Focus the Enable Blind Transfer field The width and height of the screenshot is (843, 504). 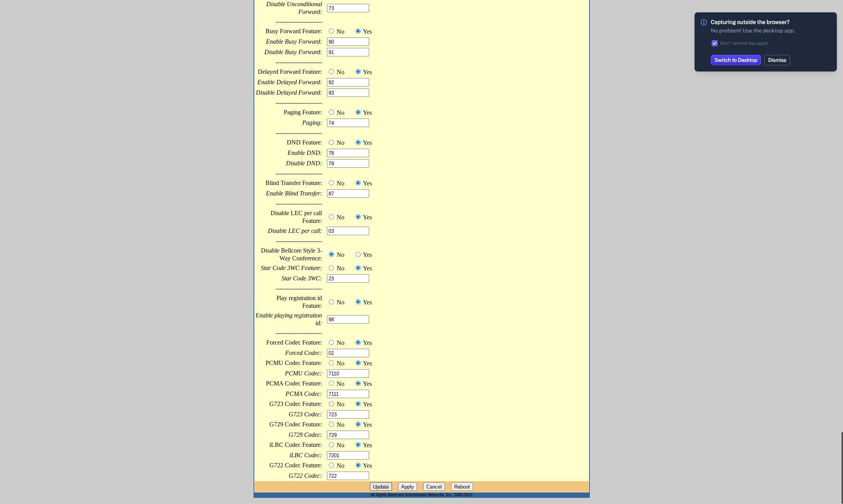tap(348, 193)
